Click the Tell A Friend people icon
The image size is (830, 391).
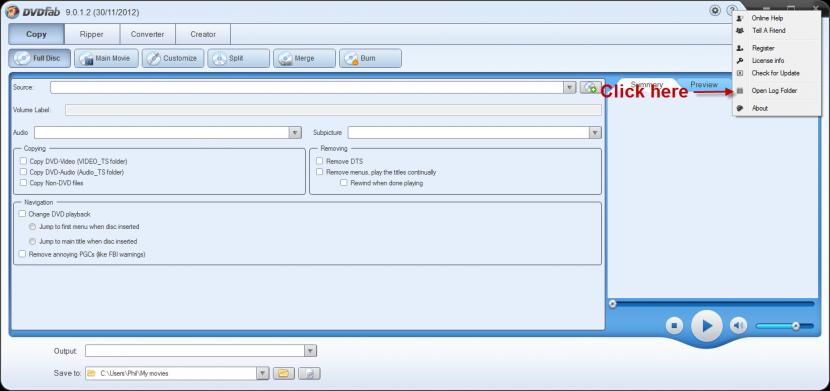click(740, 31)
